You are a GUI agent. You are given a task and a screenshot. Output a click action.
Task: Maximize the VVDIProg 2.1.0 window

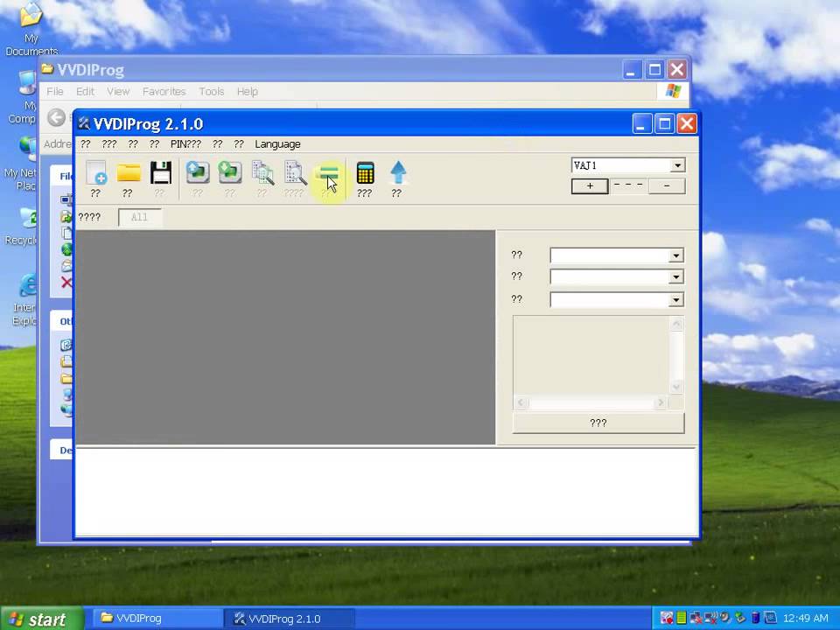(x=664, y=124)
